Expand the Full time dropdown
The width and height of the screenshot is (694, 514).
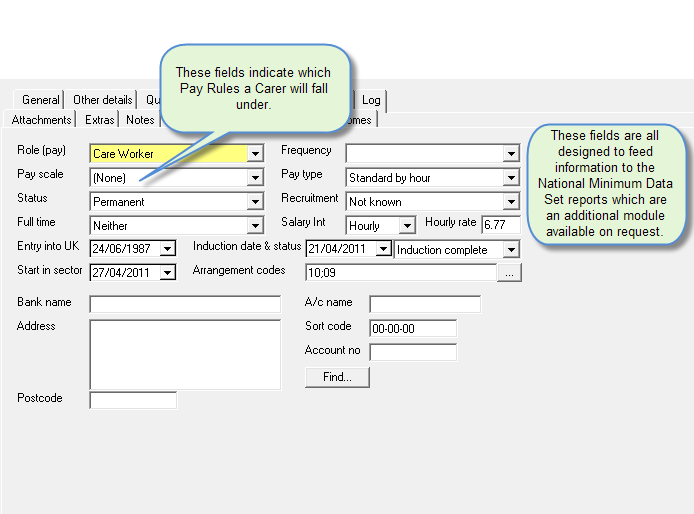(x=255, y=226)
